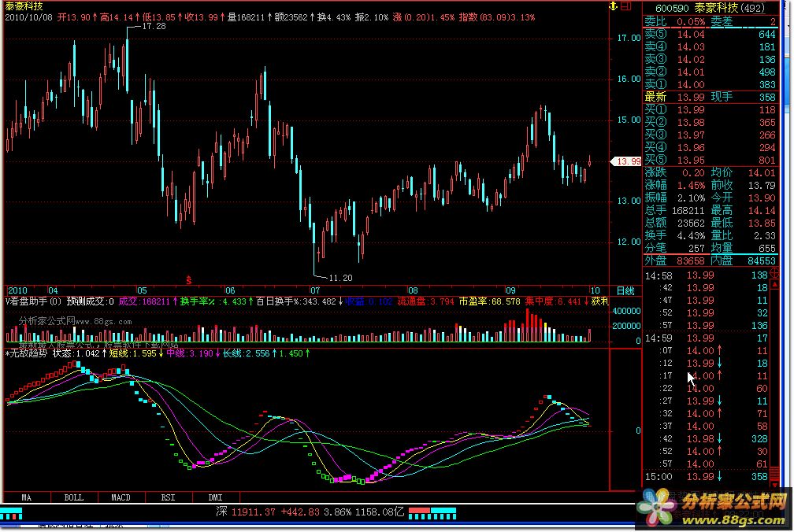The height and width of the screenshot is (532, 794).
Task: Click the 10 month marker on the time axis
Action: (595, 290)
